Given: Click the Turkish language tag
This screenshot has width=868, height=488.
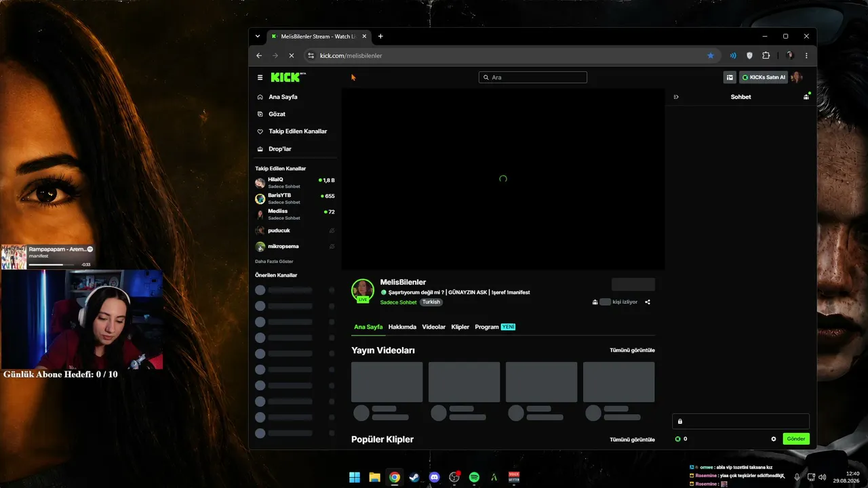Looking at the screenshot, I should tap(431, 302).
